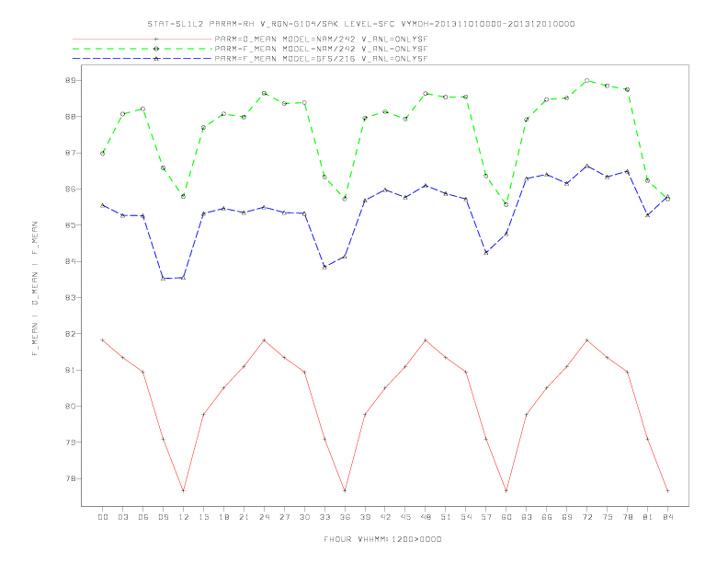This screenshot has width=728, height=563.
Task: Click the x-axis tick label 57
Action: click(486, 517)
